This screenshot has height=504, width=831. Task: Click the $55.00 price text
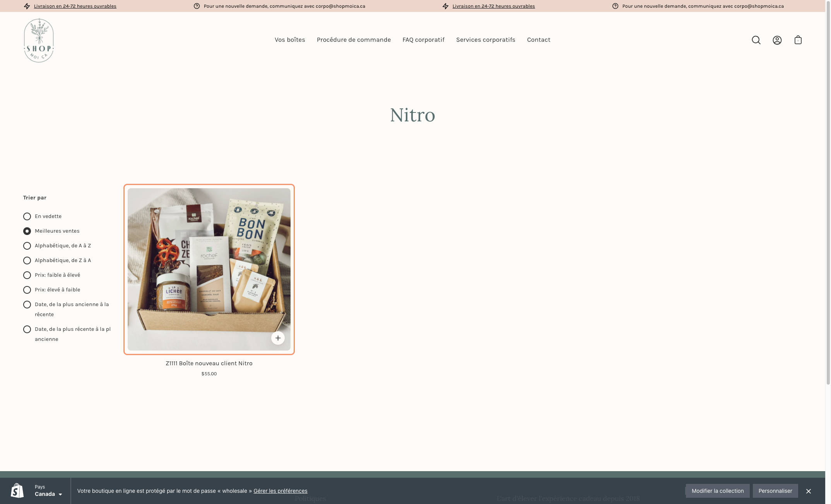[x=209, y=374]
